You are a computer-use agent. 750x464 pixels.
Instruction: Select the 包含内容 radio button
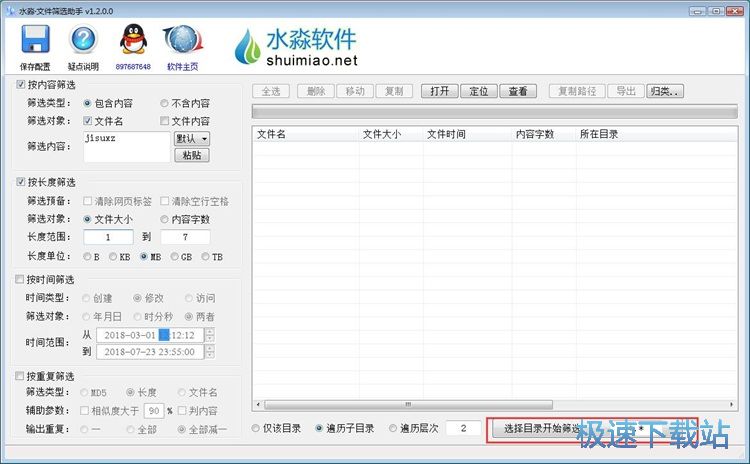(87, 103)
